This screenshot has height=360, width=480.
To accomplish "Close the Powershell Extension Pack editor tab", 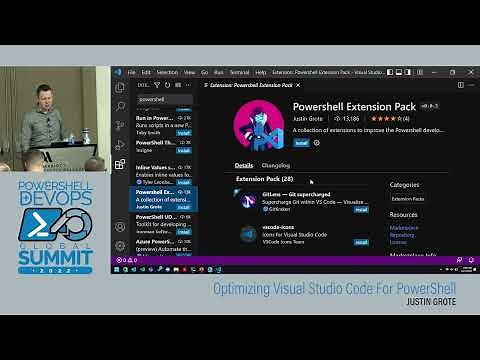I will point(298,85).
